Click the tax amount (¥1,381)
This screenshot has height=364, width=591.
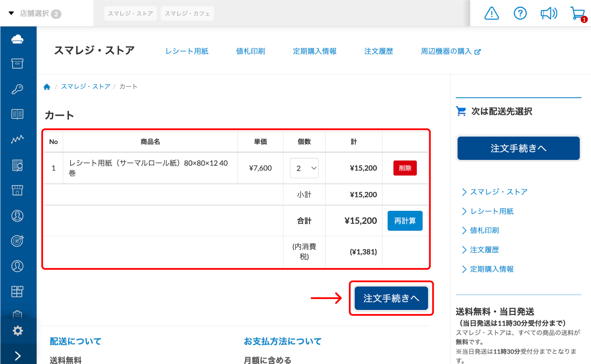[363, 252]
